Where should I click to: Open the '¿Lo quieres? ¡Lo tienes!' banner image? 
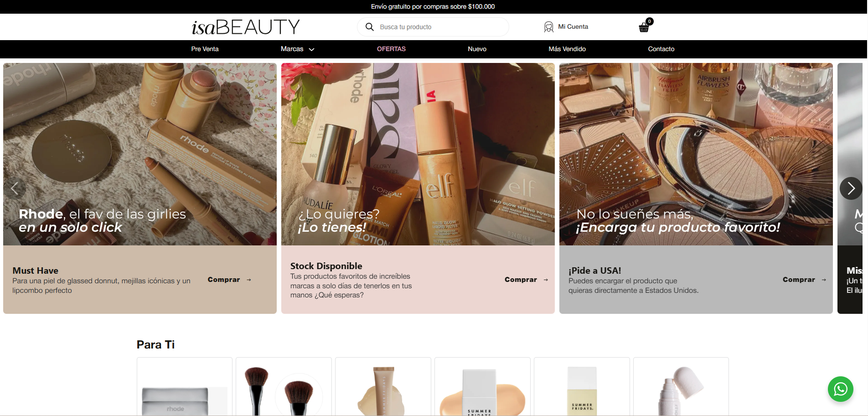pyautogui.click(x=418, y=154)
